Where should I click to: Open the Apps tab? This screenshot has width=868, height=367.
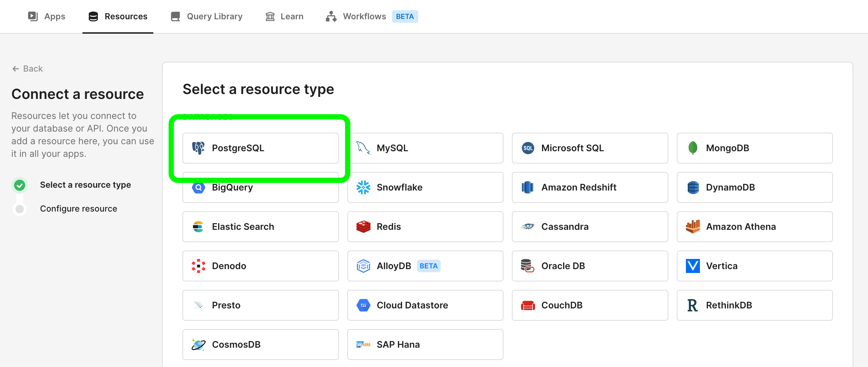pos(47,16)
